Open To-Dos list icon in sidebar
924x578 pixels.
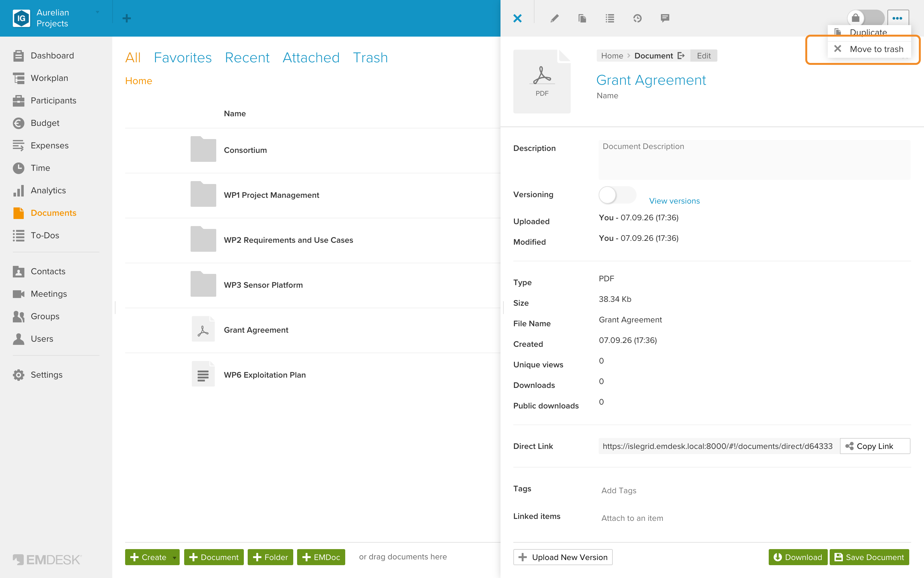(x=18, y=235)
